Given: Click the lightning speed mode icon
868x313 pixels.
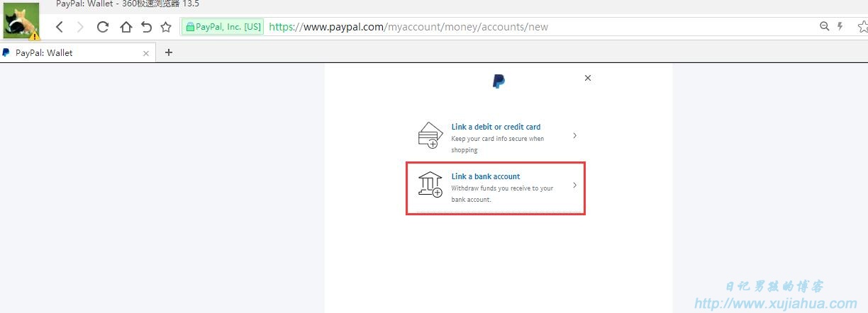Looking at the screenshot, I should [x=841, y=26].
